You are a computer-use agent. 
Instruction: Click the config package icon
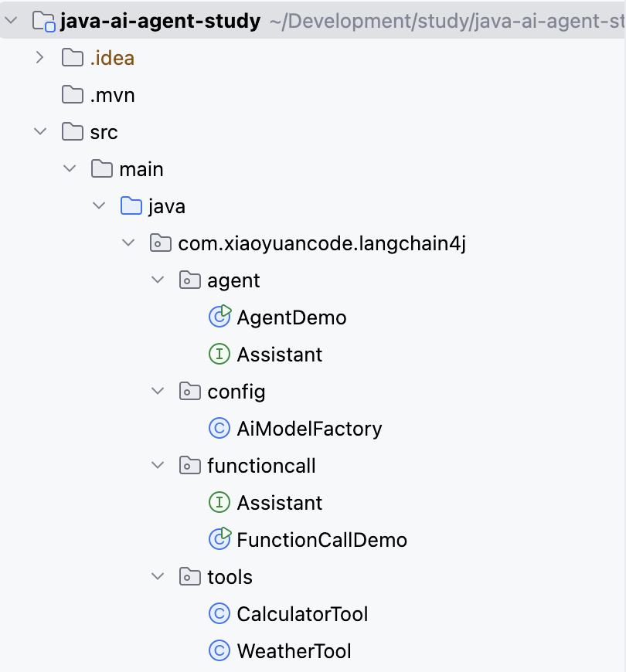click(x=190, y=391)
